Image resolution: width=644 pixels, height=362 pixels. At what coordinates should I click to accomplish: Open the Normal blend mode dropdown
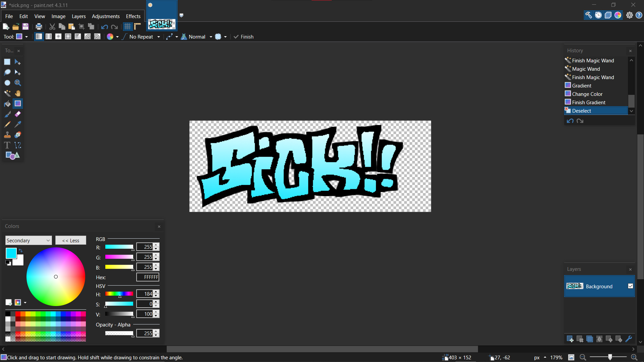(x=211, y=37)
